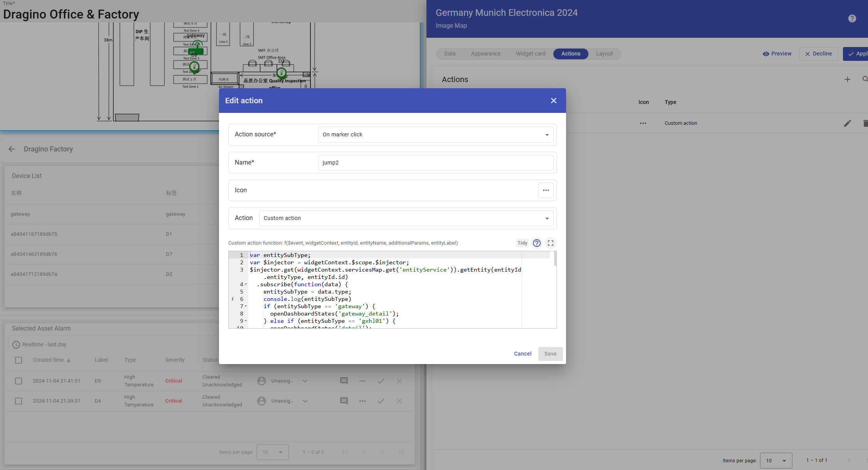868x470 pixels.
Task: Switch to the Layout tab
Action: (604, 54)
